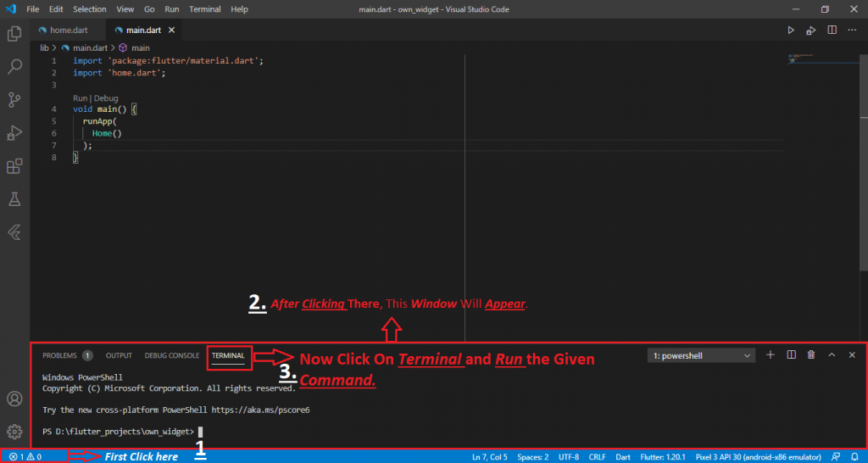This screenshot has height=463, width=868.
Task: Click the https://aka.ms/pscore6 URL in terminal
Action: 261,411
